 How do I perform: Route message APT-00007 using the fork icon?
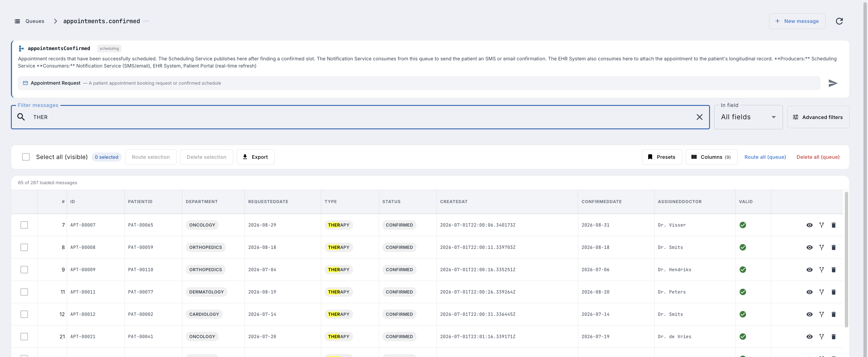pos(822,225)
